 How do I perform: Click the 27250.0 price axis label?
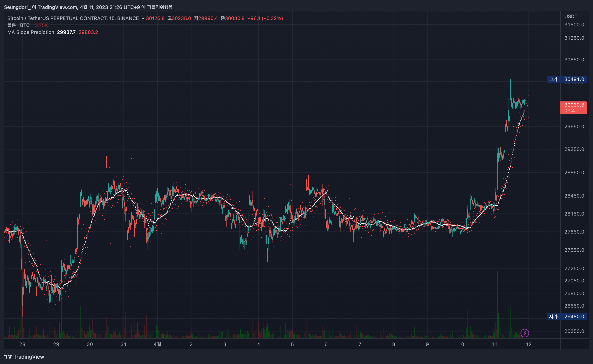574,268
